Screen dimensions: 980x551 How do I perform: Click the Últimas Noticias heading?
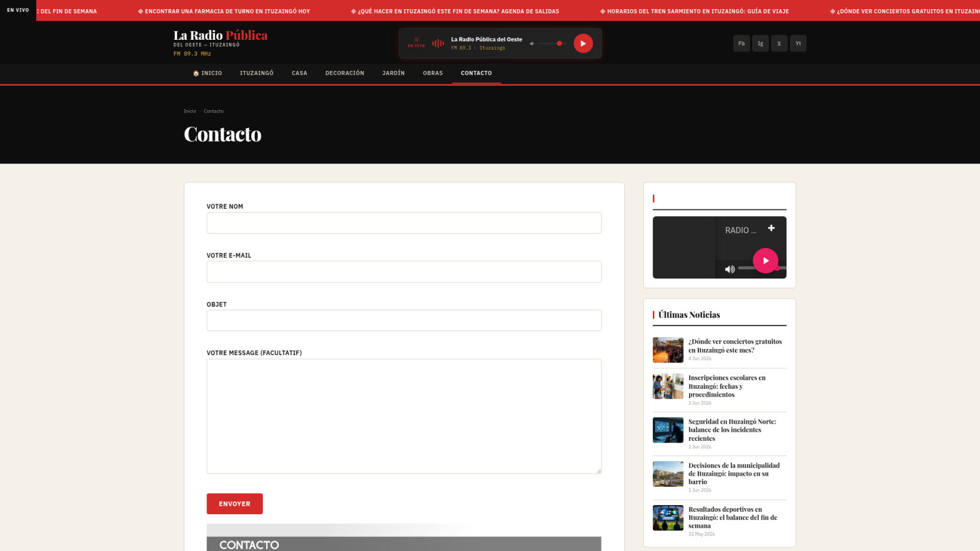pyautogui.click(x=689, y=315)
